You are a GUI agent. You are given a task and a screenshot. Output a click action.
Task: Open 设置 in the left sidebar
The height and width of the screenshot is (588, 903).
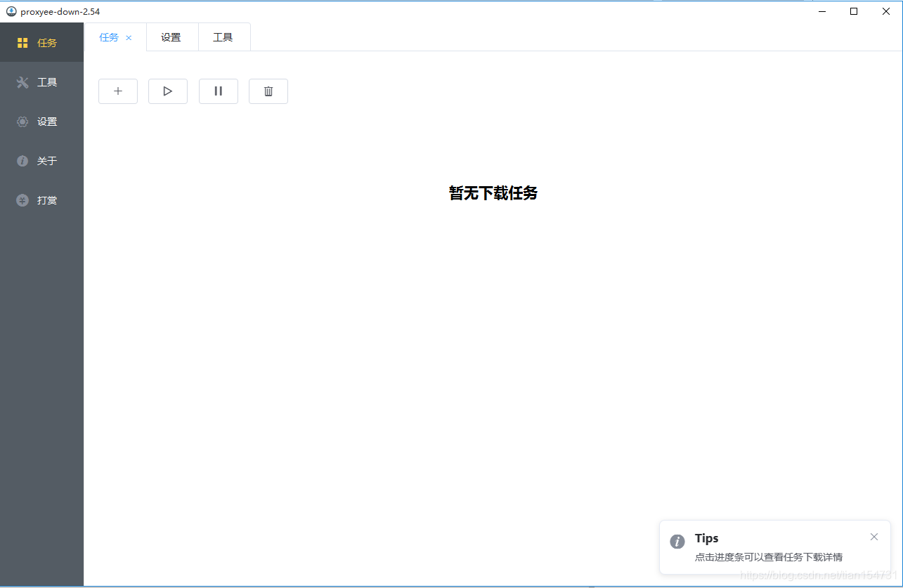[x=41, y=122]
